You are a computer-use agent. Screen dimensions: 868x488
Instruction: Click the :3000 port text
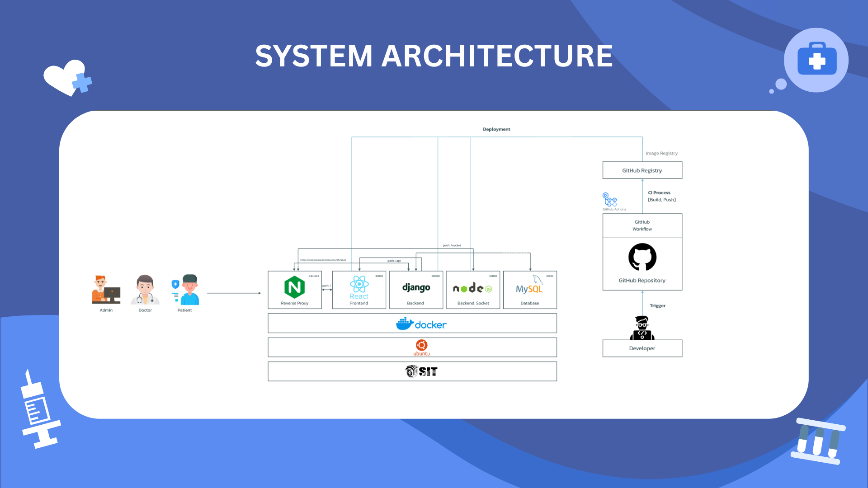pos(379,276)
